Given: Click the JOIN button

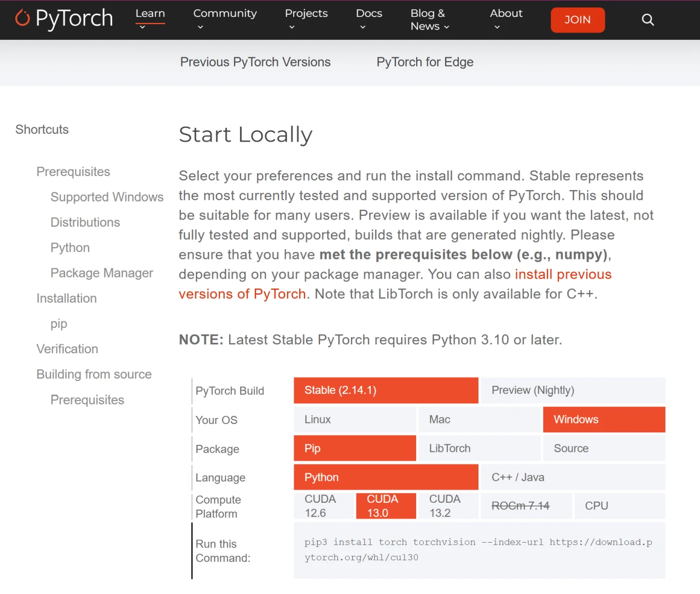Looking at the screenshot, I should [x=577, y=20].
